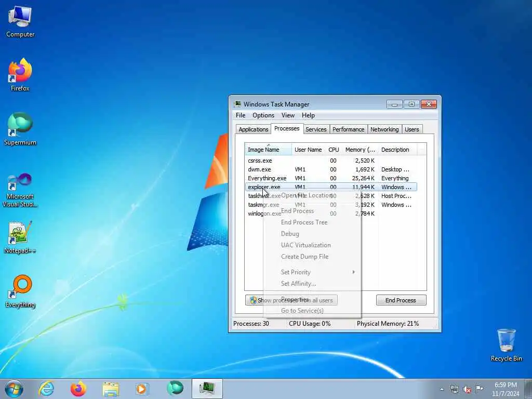Open the Help menu

pyautogui.click(x=309, y=115)
